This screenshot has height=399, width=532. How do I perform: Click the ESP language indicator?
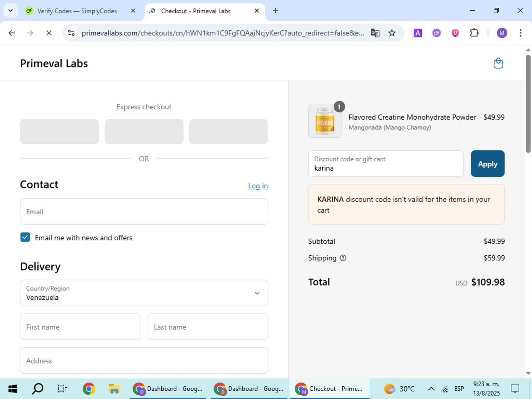tap(459, 389)
